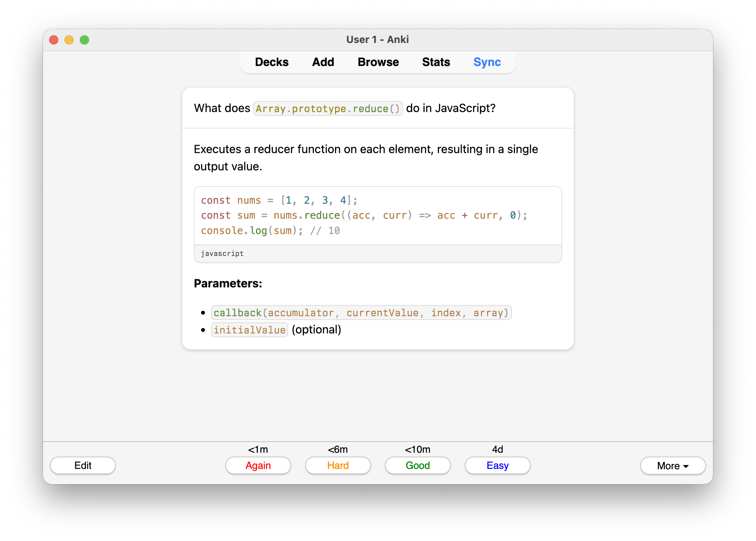Click the 'Parameters:' heading

pyautogui.click(x=228, y=284)
